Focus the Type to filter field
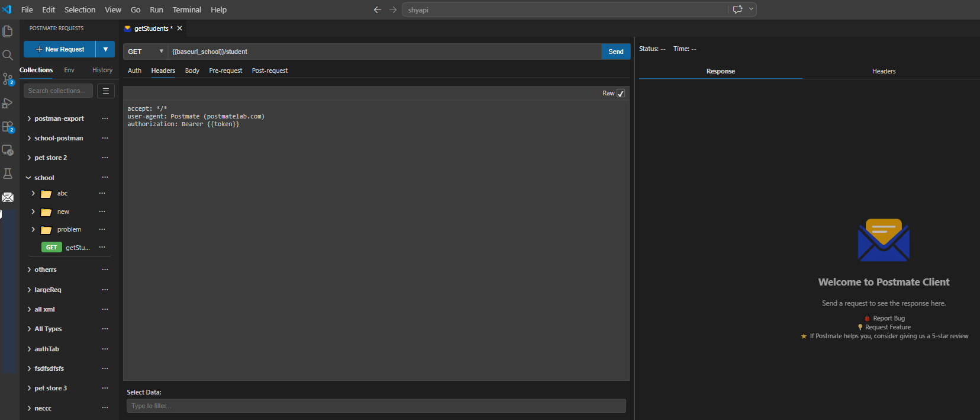 pos(376,406)
